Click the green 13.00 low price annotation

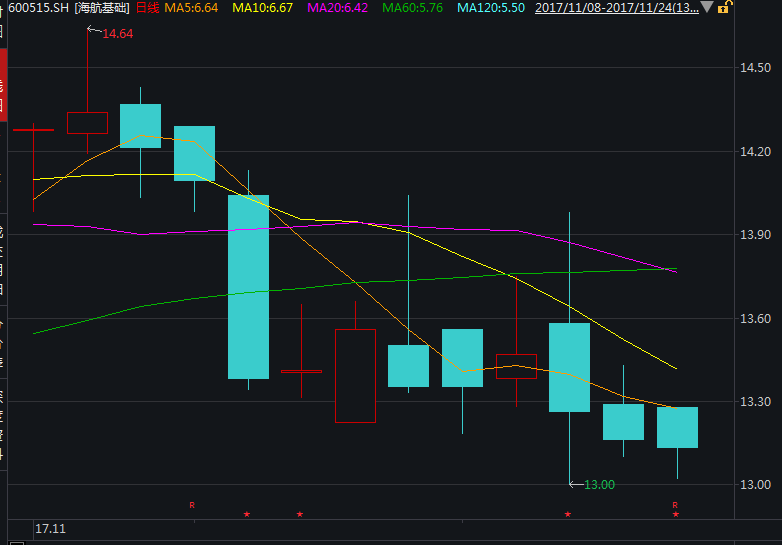[599, 485]
